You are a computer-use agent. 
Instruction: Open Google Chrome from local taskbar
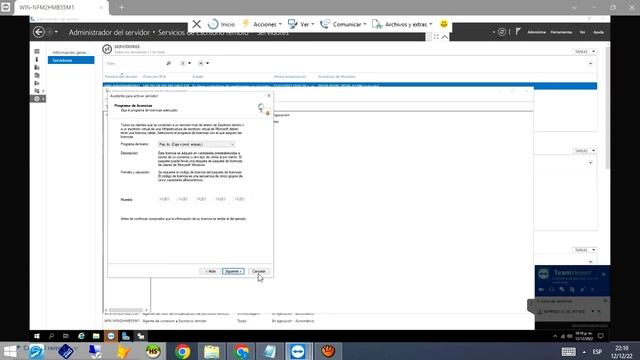point(183,351)
